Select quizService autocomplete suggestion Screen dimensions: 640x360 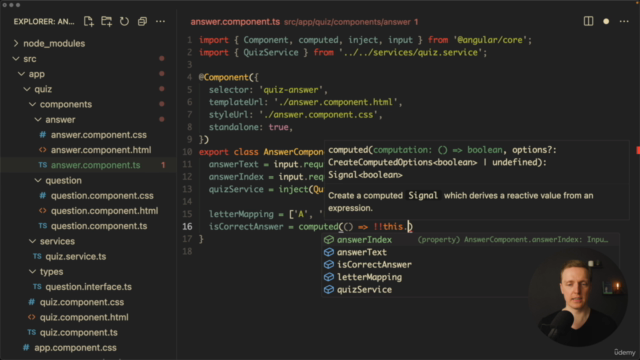click(470, 289)
